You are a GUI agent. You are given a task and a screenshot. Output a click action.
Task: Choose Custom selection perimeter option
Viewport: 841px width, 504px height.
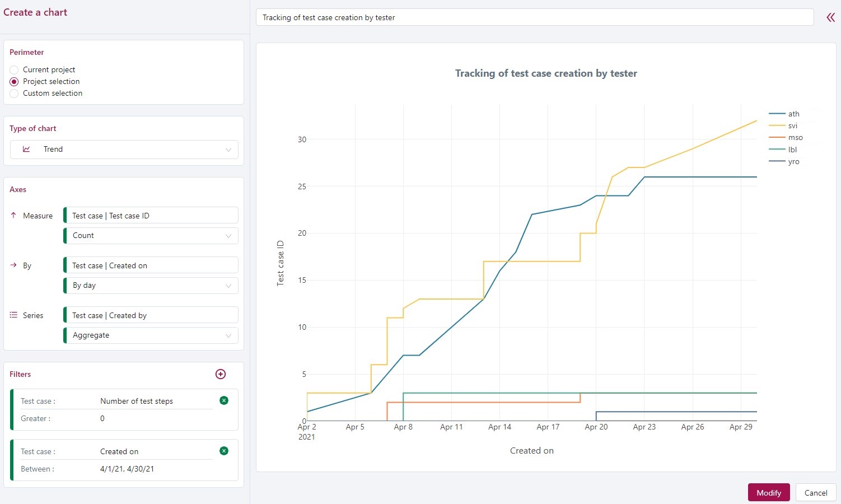click(x=15, y=94)
